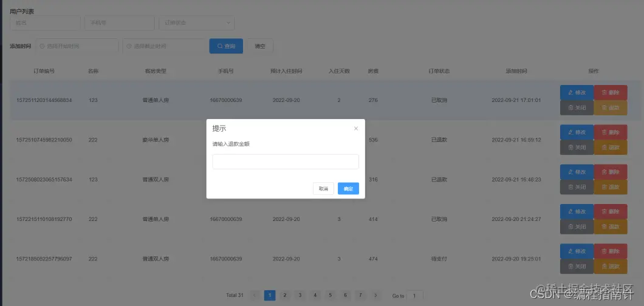Click 关闭 for order ending 7634

coord(577,187)
